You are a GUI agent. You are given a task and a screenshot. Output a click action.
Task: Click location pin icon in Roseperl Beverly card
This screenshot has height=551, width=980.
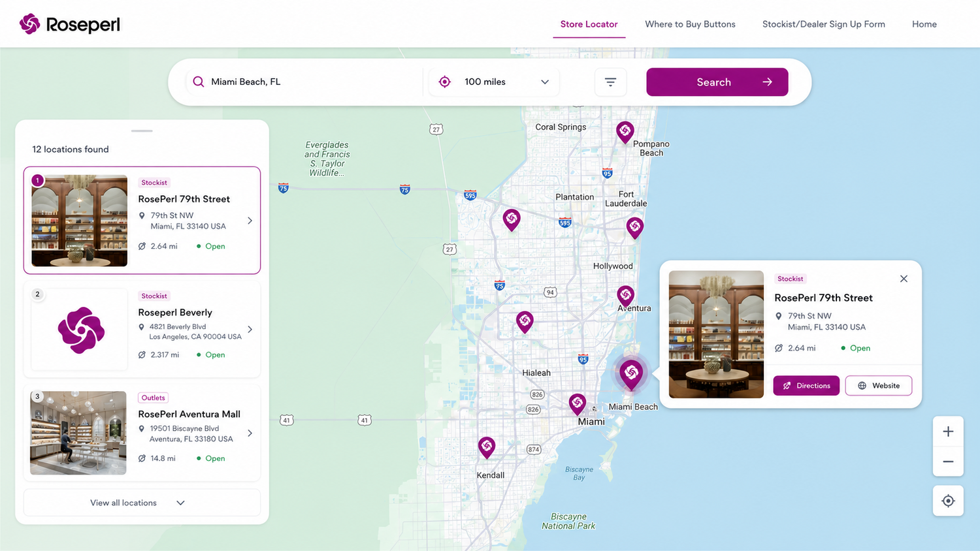(142, 327)
